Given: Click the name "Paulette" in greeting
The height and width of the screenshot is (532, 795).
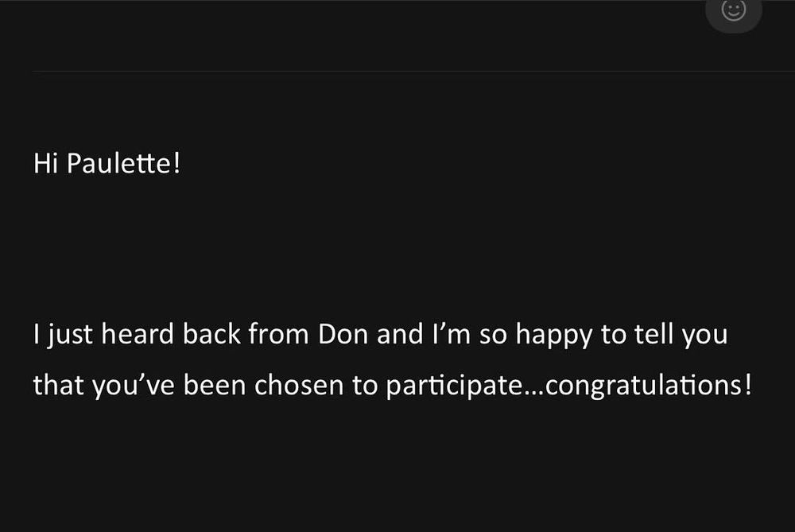Looking at the screenshot, I should (119, 163).
